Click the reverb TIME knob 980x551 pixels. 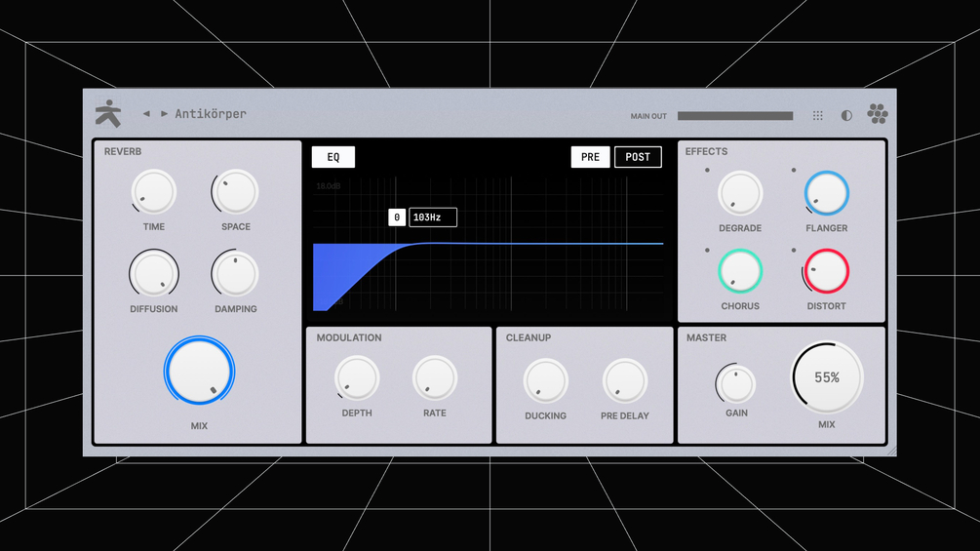(154, 192)
